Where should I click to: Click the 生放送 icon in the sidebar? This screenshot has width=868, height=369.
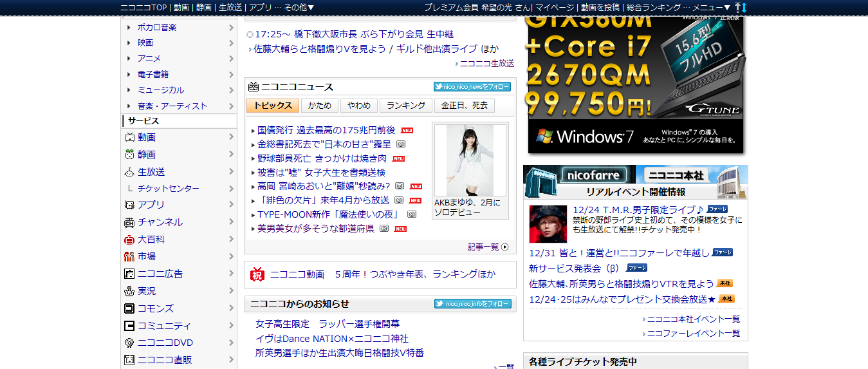click(129, 172)
